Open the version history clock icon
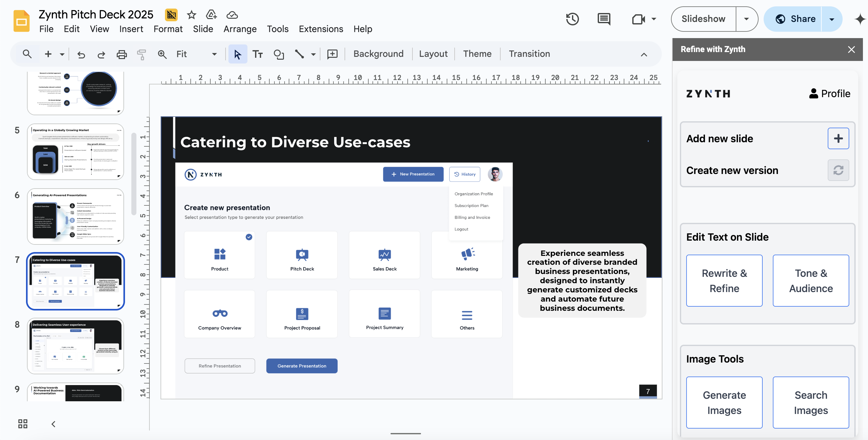The width and height of the screenshot is (868, 440). pos(572,19)
